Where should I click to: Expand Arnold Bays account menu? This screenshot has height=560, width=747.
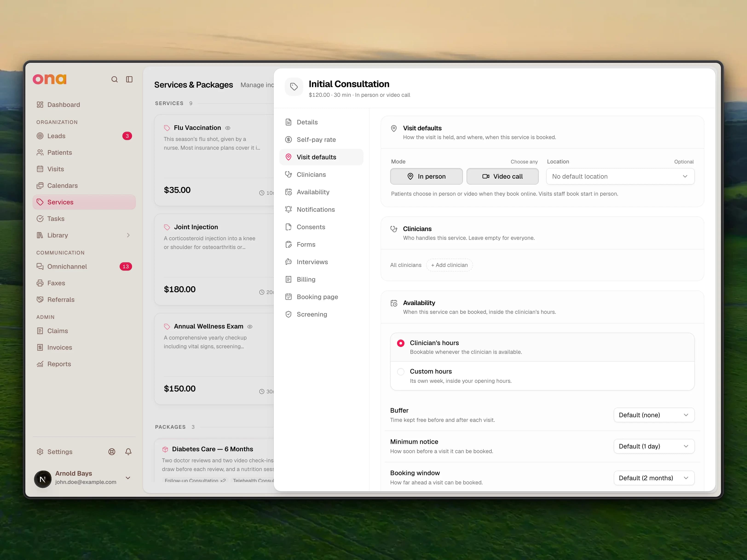(128, 478)
